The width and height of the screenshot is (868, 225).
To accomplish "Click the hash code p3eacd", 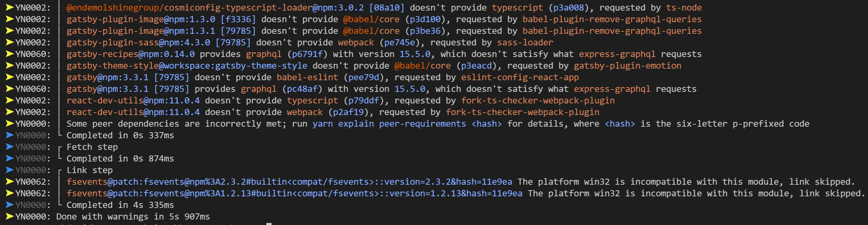I will click(477, 66).
